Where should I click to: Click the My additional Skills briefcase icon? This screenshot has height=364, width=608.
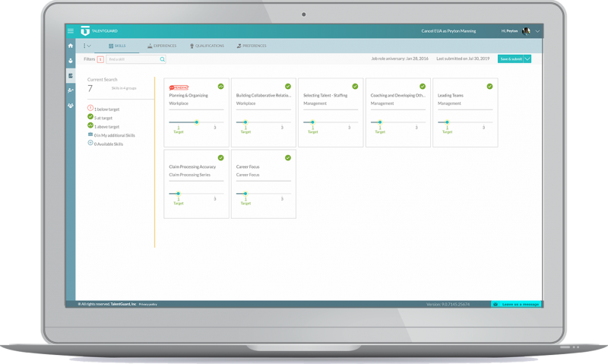pos(90,135)
